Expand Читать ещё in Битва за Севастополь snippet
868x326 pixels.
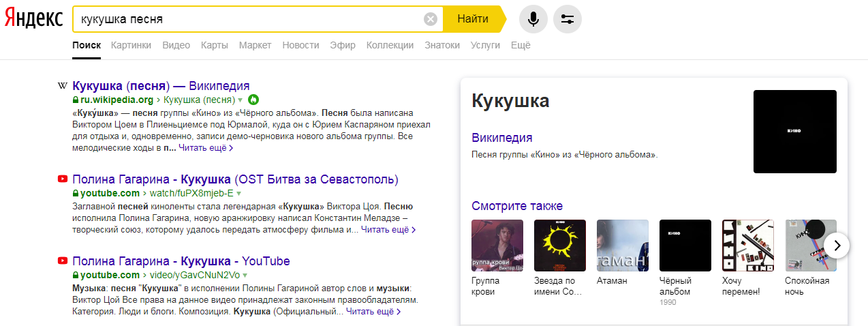coord(388,230)
